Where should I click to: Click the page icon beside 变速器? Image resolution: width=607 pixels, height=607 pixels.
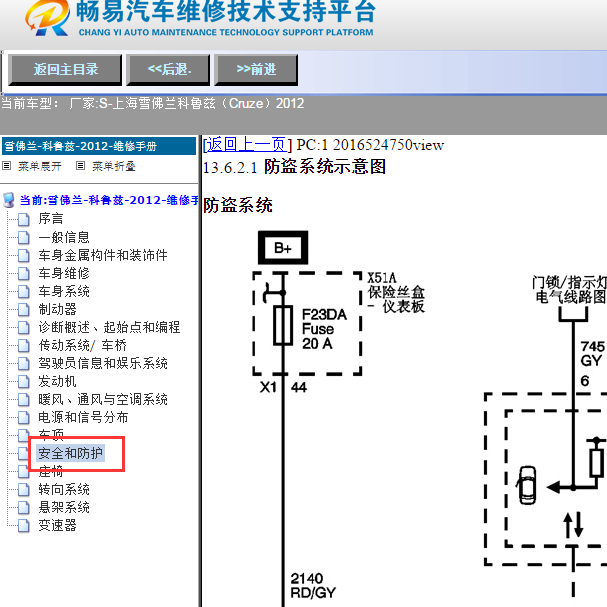coord(24,526)
